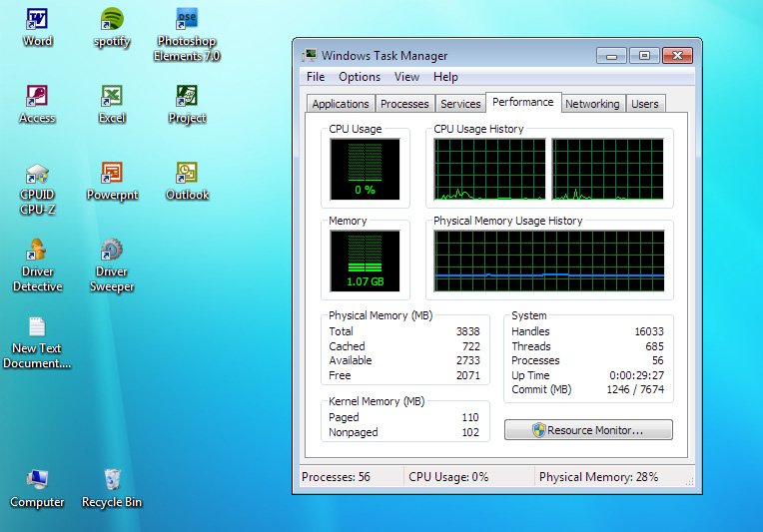
Task: Switch to the Applications tab
Action: [341, 104]
